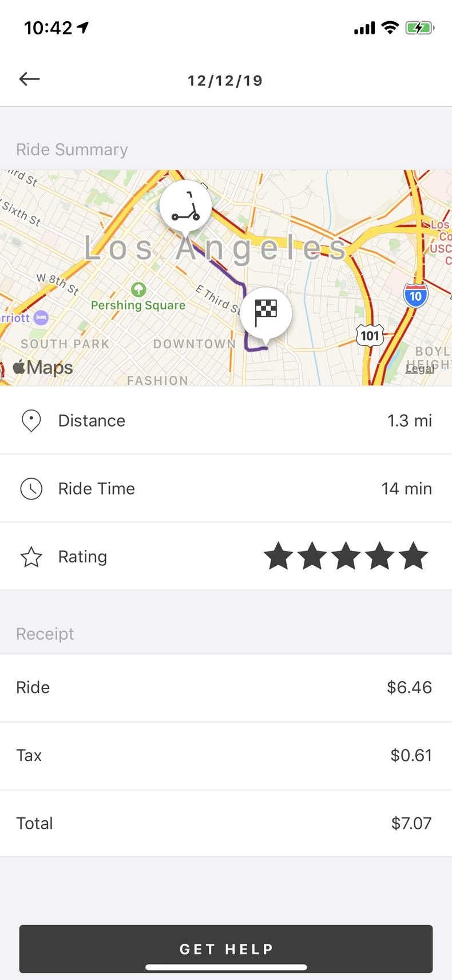The image size is (452, 980).
Task: Set rating to one star
Action: pos(278,557)
